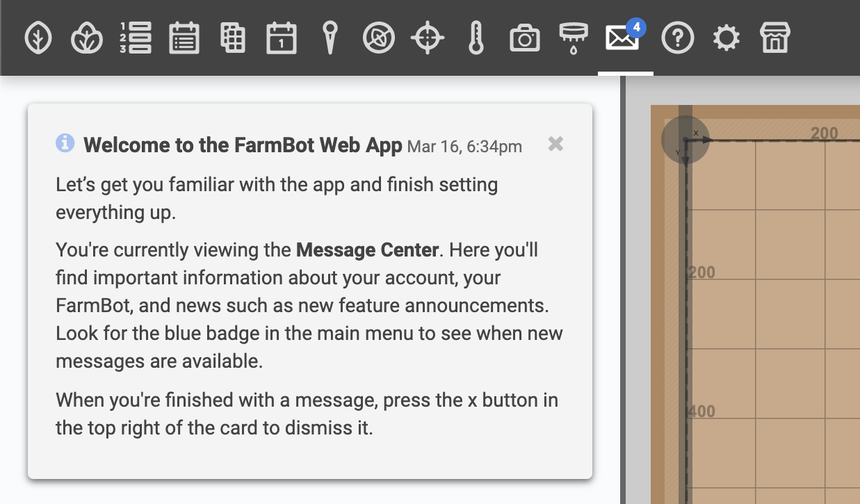
Task: Open the Move controls crosshair
Action: (428, 38)
